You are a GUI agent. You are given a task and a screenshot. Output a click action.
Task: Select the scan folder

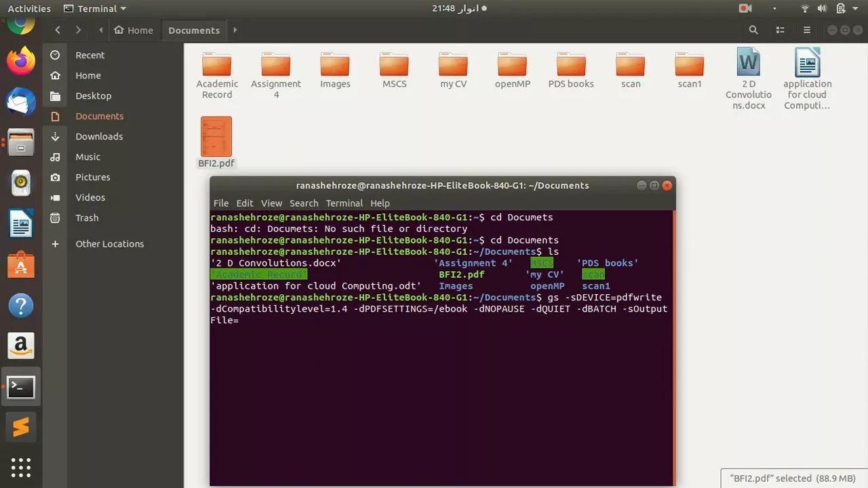(631, 70)
